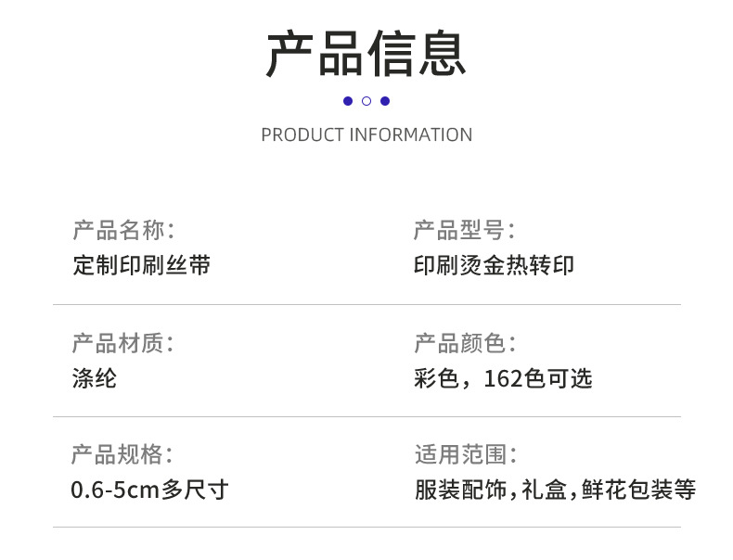733x560 pixels.
Task: Select the 产品材质 label
Action: pos(123,343)
